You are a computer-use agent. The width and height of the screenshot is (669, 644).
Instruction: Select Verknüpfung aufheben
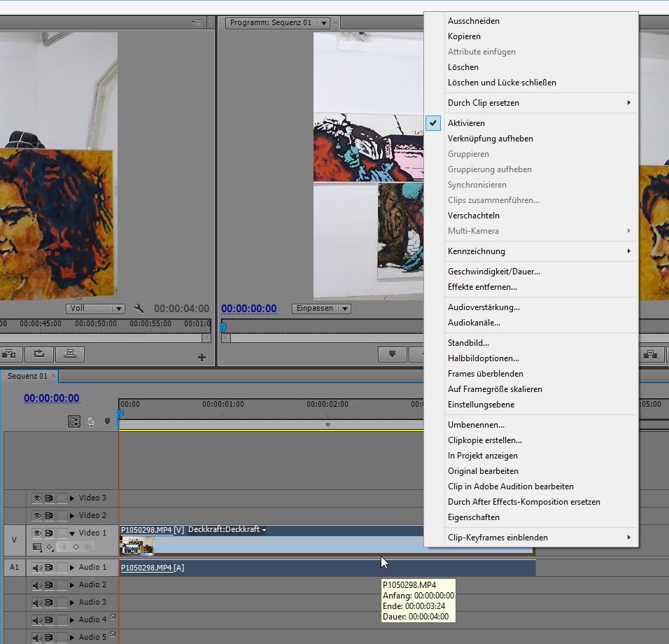pos(530,139)
